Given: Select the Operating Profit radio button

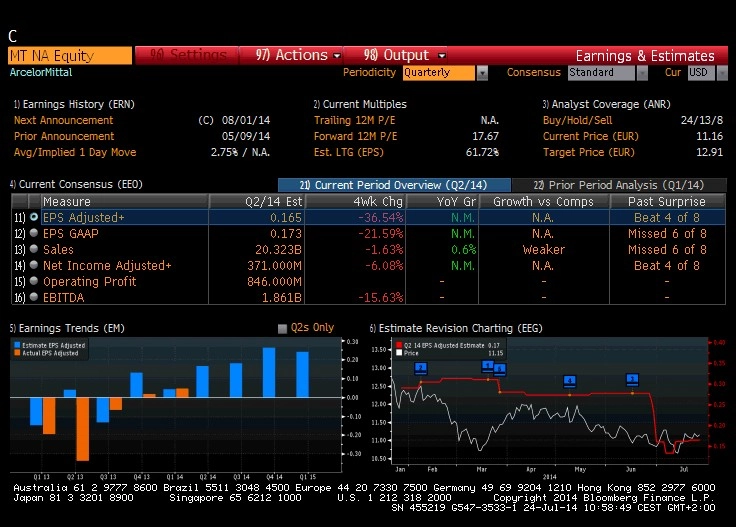Looking at the screenshot, I should 34,281.
